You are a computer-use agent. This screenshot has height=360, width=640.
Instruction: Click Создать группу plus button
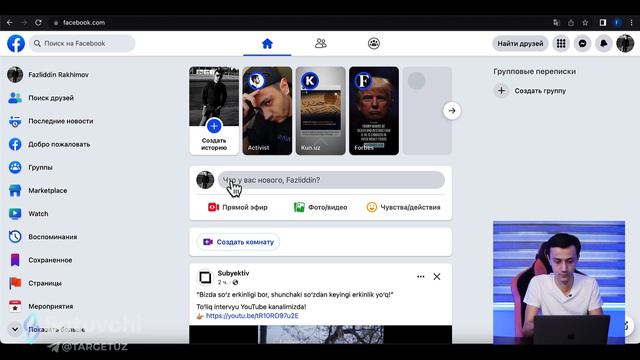pyautogui.click(x=501, y=91)
